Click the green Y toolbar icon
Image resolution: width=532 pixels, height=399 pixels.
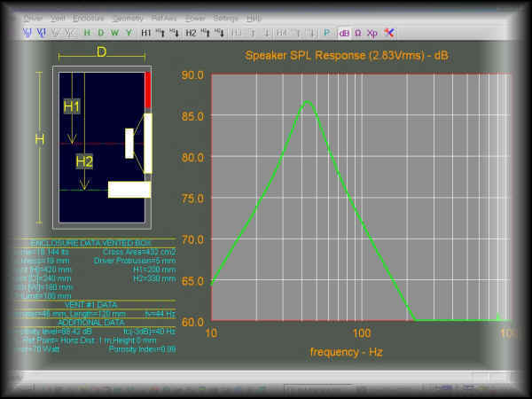(129, 33)
